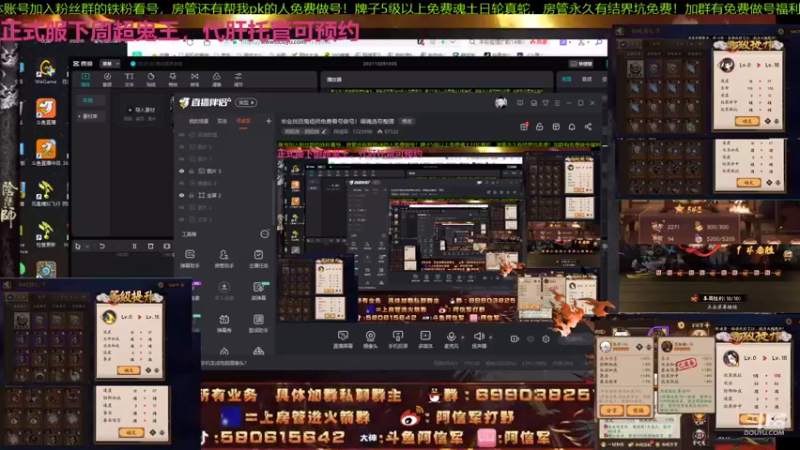This screenshot has height=450, width=800.
Task: Show the 图片 7 source layer
Action: click(182, 159)
